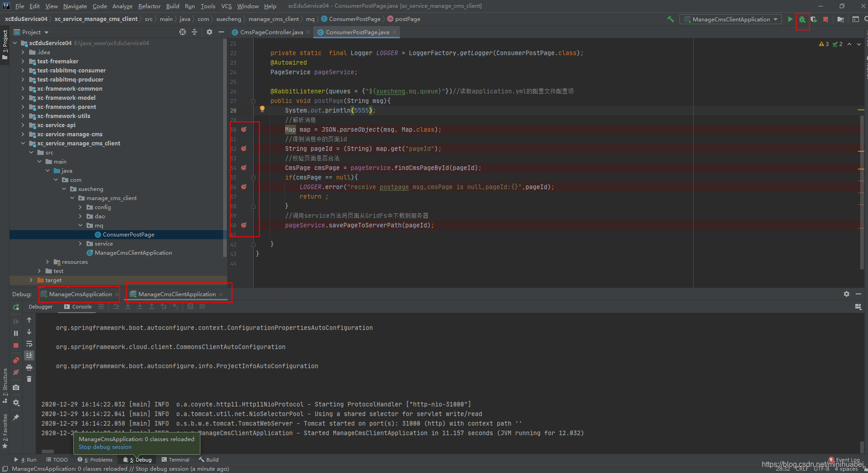Select ManageCmsClientApplication in project tree
Screen dimensions: 868x473
(133, 253)
